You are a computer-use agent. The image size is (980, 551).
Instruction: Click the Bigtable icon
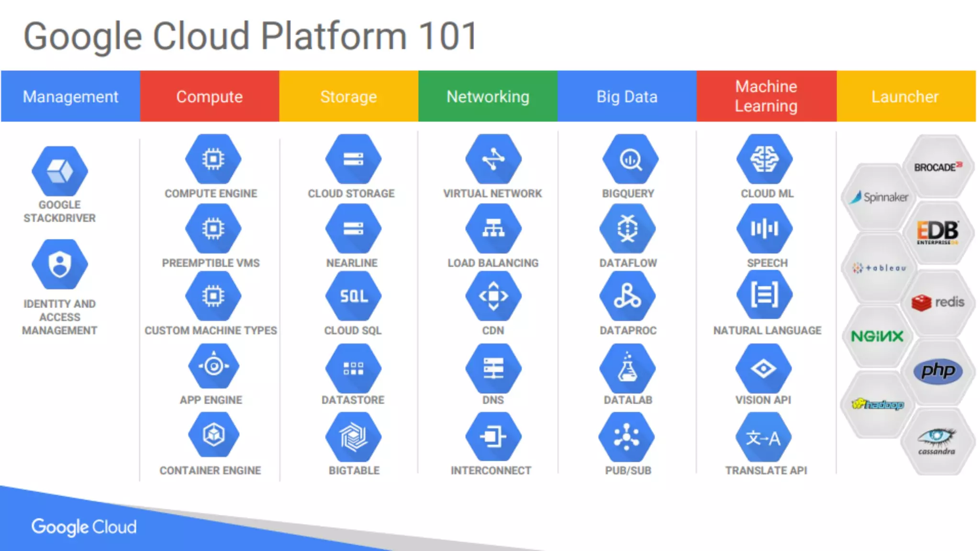pyautogui.click(x=353, y=437)
